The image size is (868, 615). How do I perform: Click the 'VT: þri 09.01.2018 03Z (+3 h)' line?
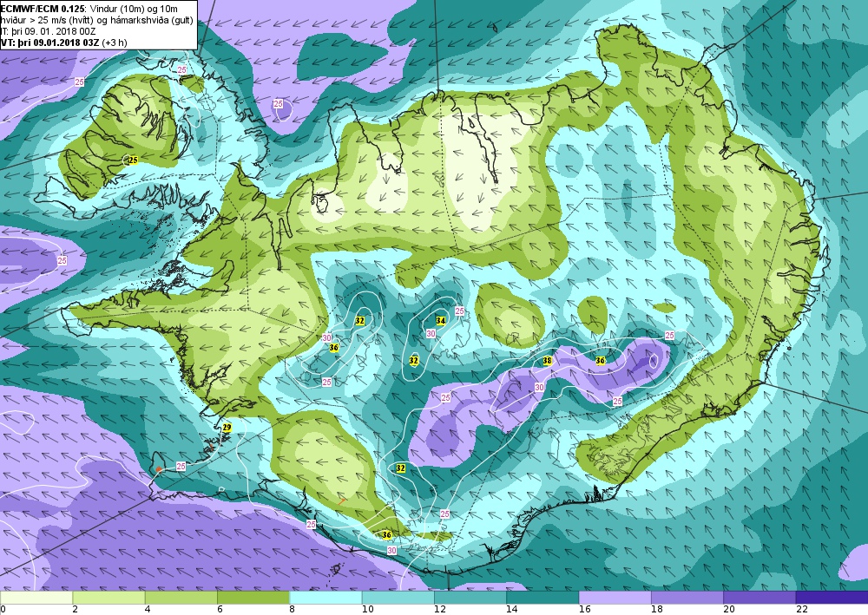coord(63,42)
